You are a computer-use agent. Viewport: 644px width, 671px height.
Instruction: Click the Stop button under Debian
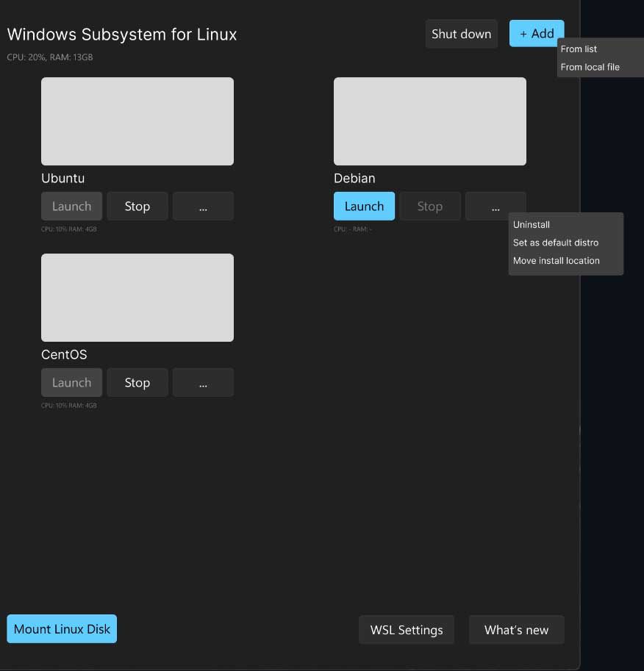430,207
